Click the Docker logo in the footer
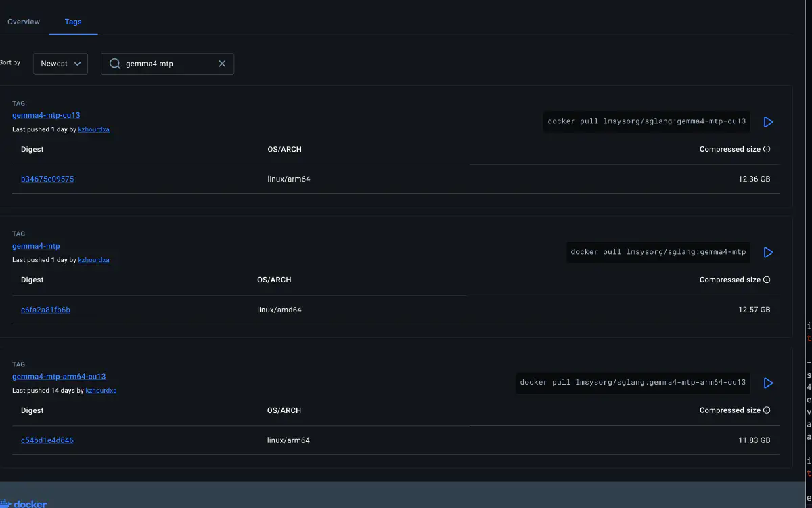The width and height of the screenshot is (812, 508). coord(24,503)
